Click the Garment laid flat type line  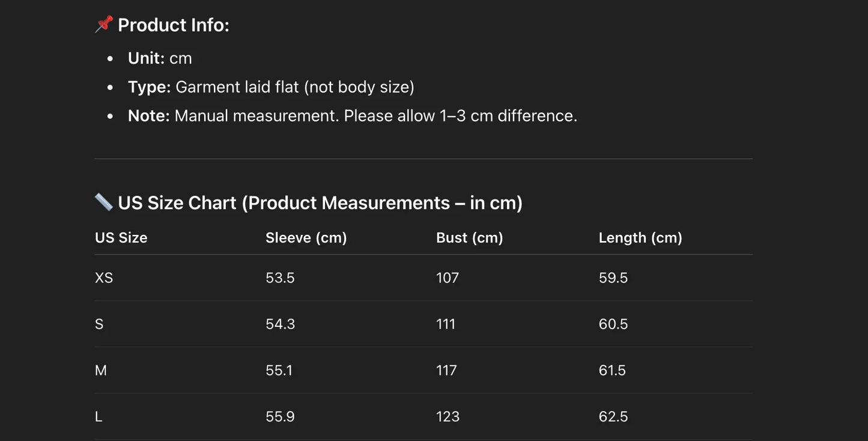point(271,87)
